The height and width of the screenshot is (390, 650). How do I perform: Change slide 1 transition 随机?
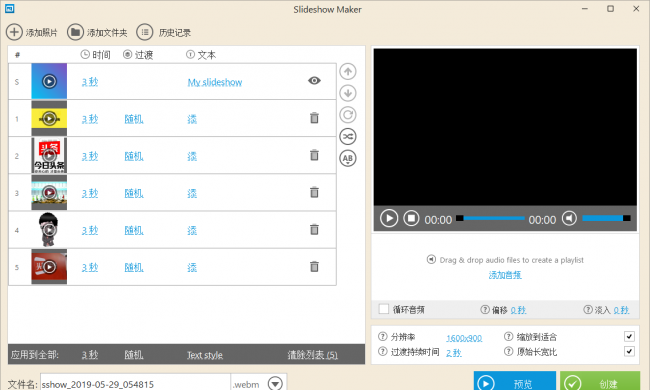[134, 119]
